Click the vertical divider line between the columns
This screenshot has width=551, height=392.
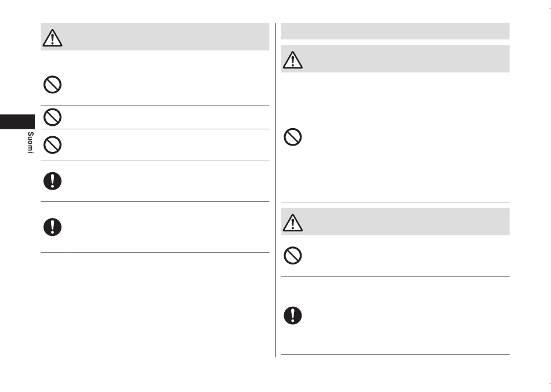275,190
